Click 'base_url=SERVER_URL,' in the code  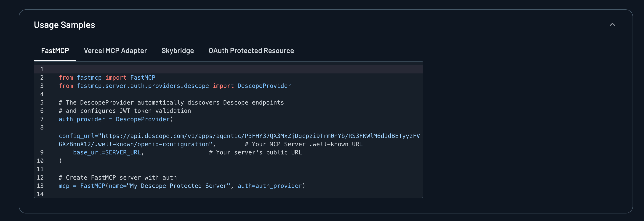click(109, 152)
